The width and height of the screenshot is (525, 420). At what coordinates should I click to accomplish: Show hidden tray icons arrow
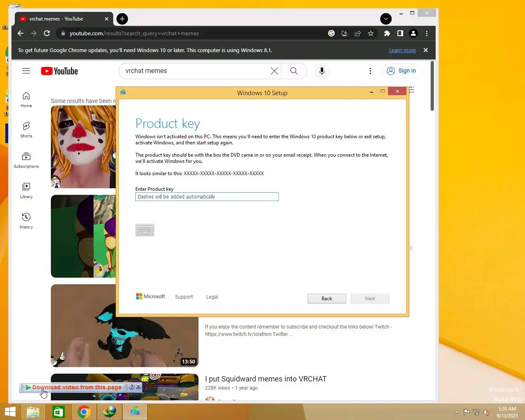(x=457, y=412)
